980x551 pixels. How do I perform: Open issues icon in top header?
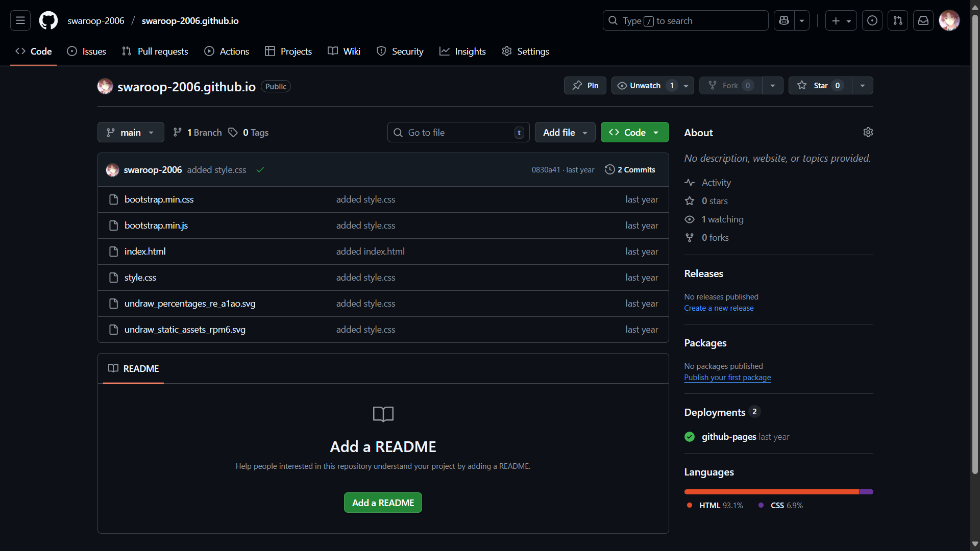point(872,21)
